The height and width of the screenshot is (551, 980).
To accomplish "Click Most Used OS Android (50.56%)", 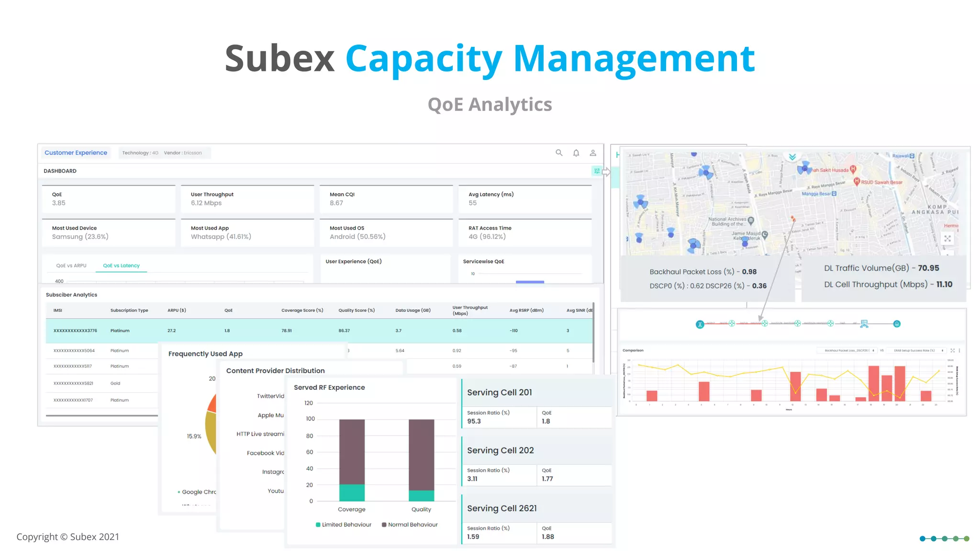I will pos(386,233).
